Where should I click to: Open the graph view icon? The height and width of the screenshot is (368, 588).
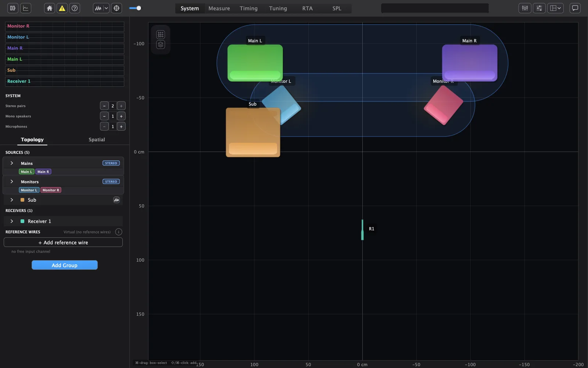pyautogui.click(x=26, y=8)
